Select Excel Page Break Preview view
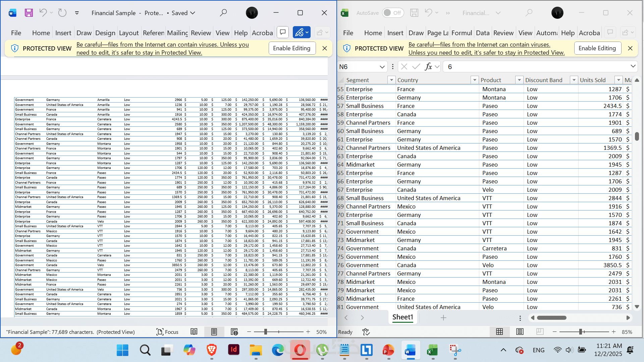This screenshot has width=644, height=362. 540,332
